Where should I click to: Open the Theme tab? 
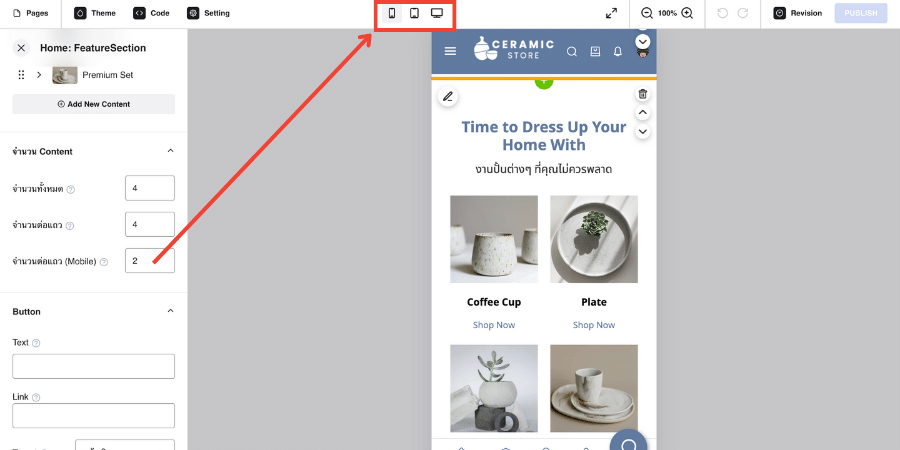(x=95, y=13)
